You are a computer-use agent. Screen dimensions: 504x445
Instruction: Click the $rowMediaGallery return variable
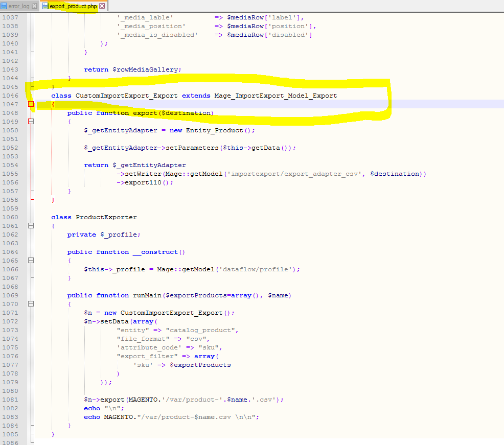coord(147,69)
